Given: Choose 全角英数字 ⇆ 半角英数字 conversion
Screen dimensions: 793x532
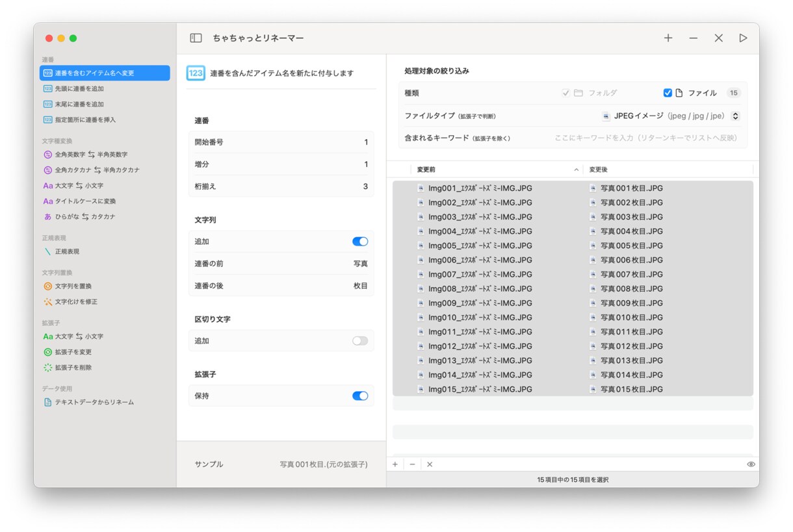Looking at the screenshot, I should [x=105, y=155].
